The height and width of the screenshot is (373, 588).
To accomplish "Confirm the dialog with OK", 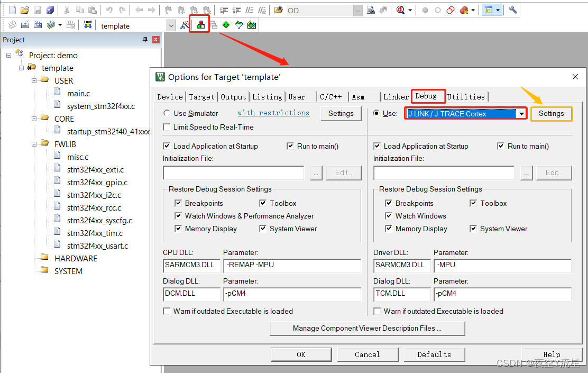I will 301,354.
